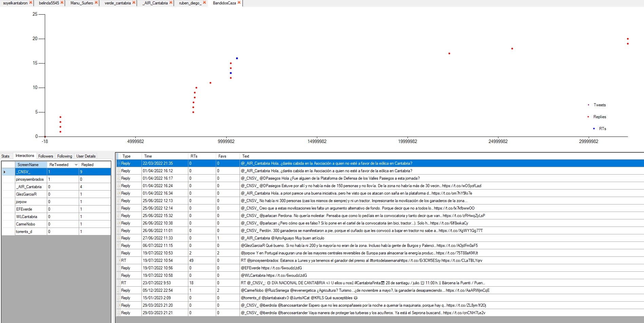Image resolution: width=644 pixels, height=323 pixels.
Task: Sort tweets by the Text column header
Action: pyautogui.click(x=441, y=156)
